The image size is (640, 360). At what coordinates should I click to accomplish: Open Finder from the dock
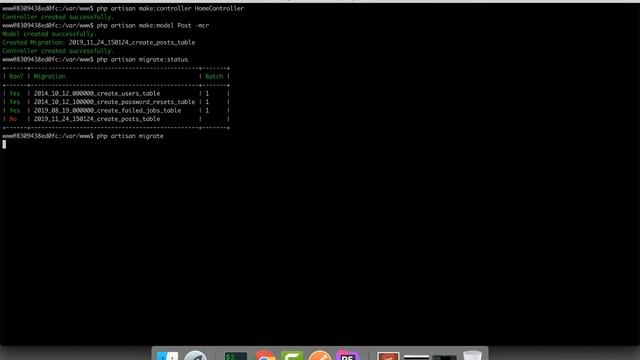(168, 356)
